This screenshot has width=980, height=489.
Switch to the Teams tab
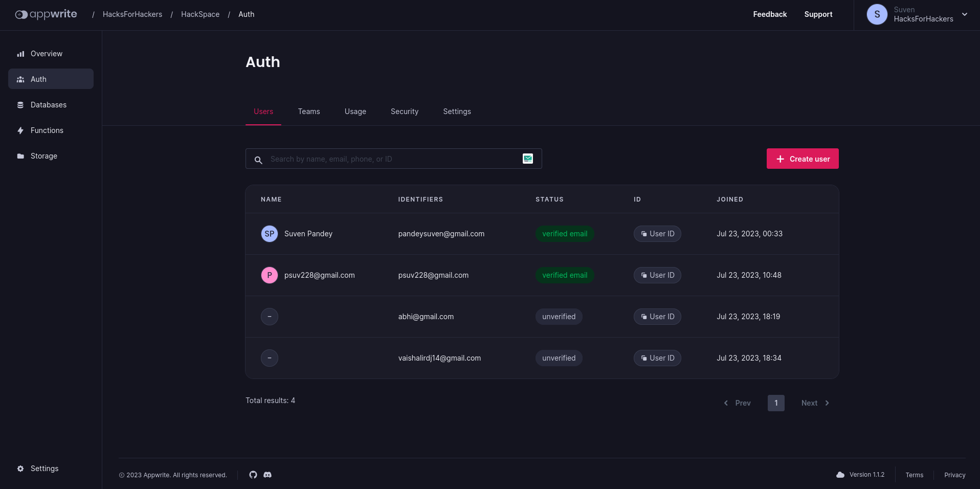309,112
